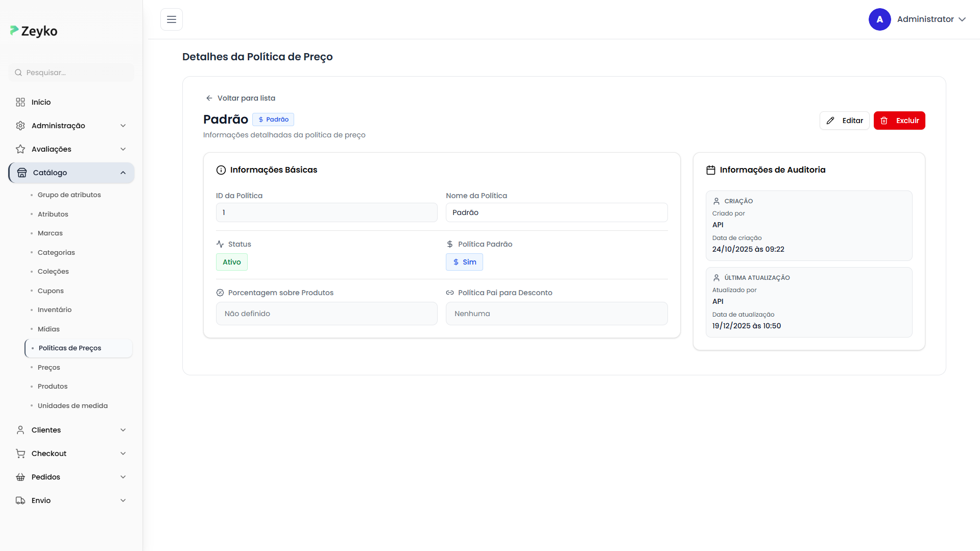Screen dimensions: 980x551
Task: Click the Avaliações star icon
Action: point(20,149)
